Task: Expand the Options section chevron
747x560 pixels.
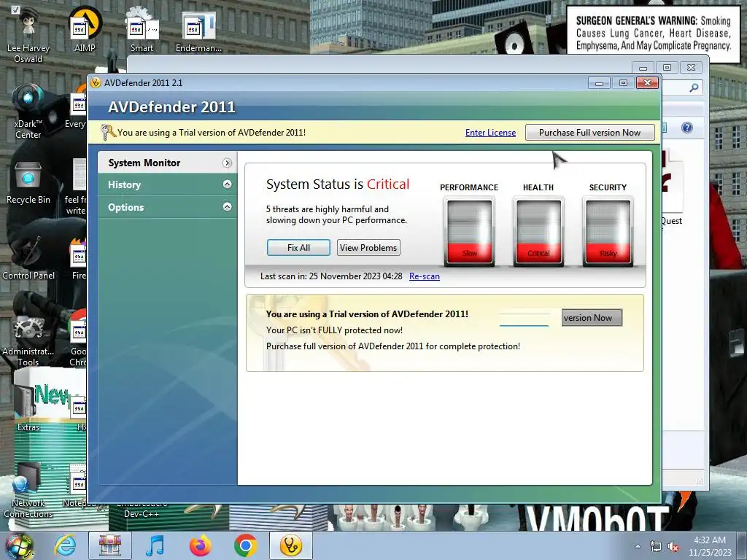Action: click(228, 206)
